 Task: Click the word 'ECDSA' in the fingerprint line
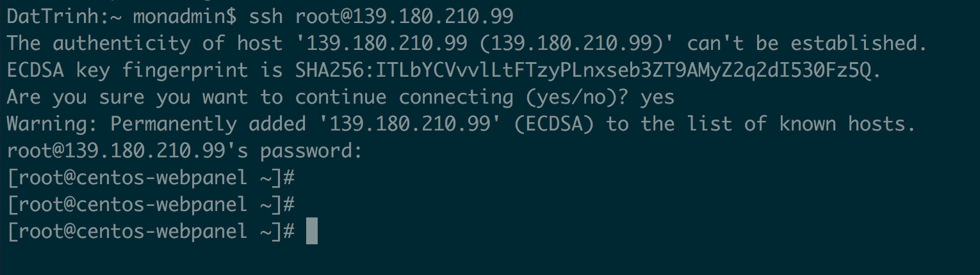[x=35, y=70]
